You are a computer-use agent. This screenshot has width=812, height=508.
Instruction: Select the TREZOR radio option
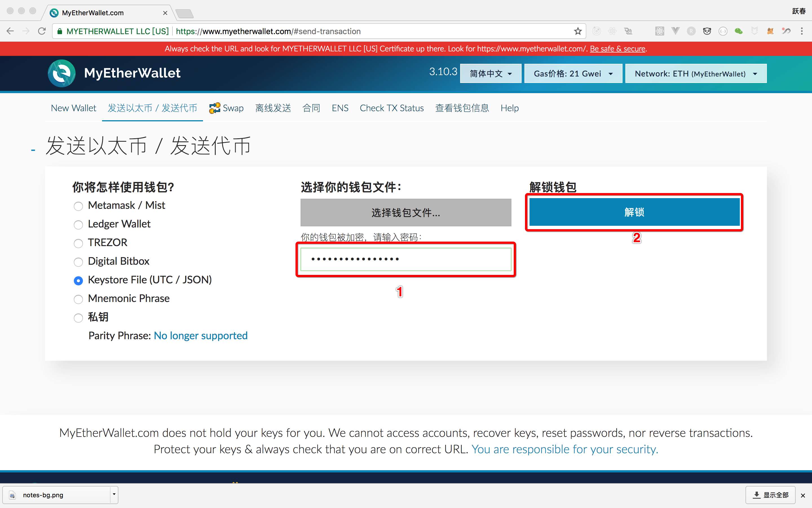tap(78, 243)
